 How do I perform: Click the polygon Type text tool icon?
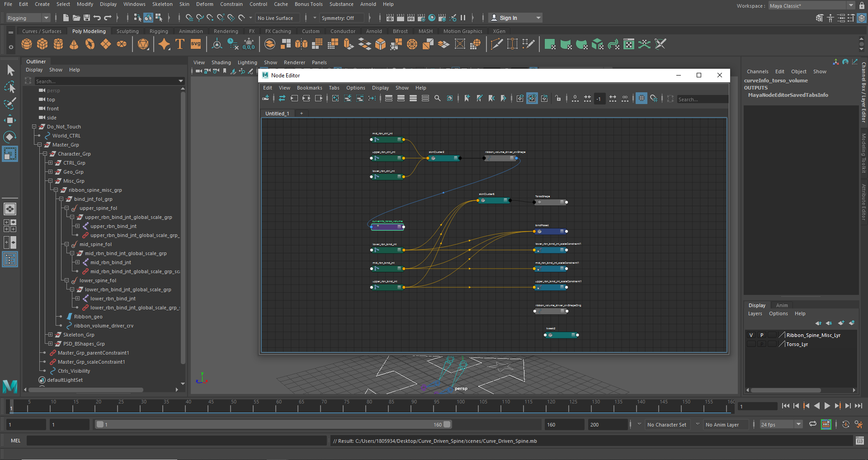(x=180, y=44)
